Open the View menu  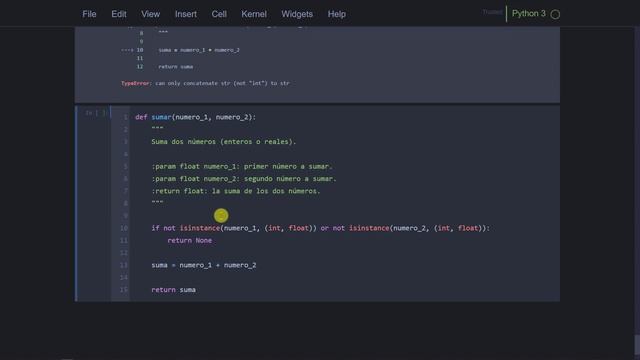click(x=151, y=14)
